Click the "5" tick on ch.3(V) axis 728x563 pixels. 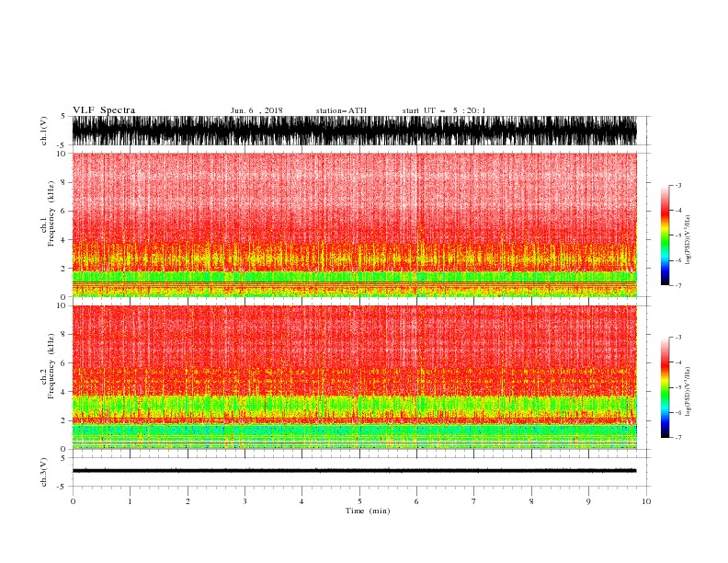click(x=63, y=457)
